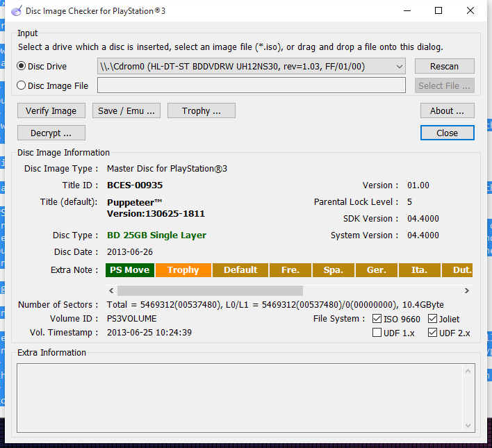Image resolution: width=492 pixels, height=448 pixels.
Task: Click the Ita. language tag
Action: 419,270
